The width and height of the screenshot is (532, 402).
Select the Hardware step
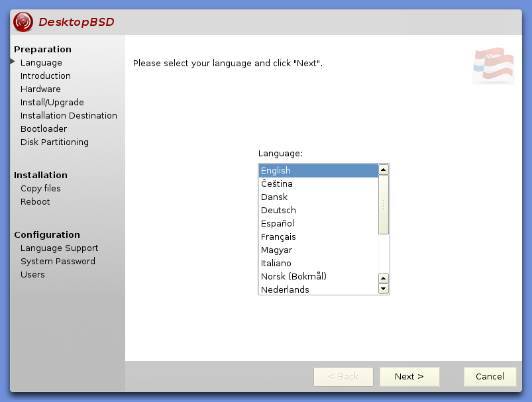point(41,89)
